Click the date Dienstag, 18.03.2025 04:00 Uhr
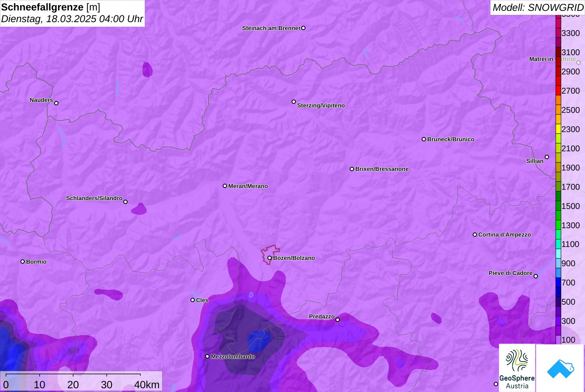This screenshot has width=585, height=392. (72, 19)
